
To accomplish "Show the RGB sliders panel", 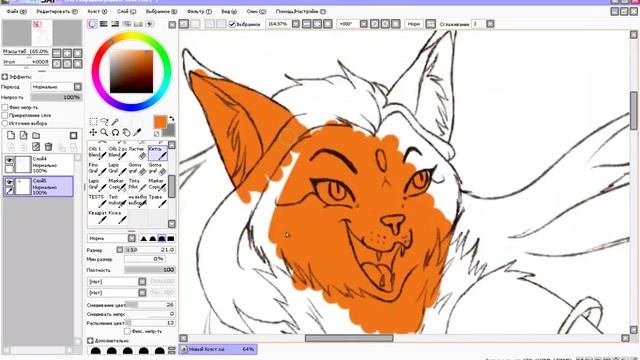I will click(104, 24).
